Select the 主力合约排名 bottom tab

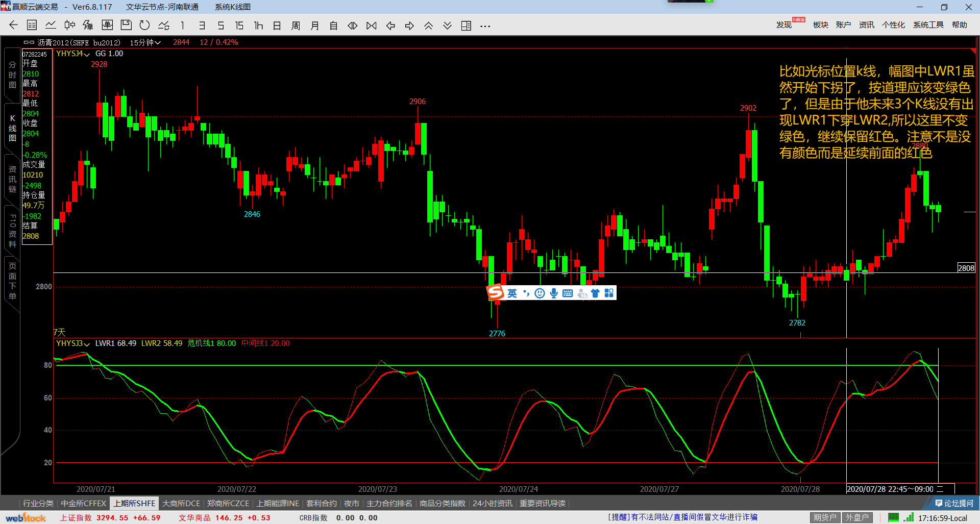point(389,504)
